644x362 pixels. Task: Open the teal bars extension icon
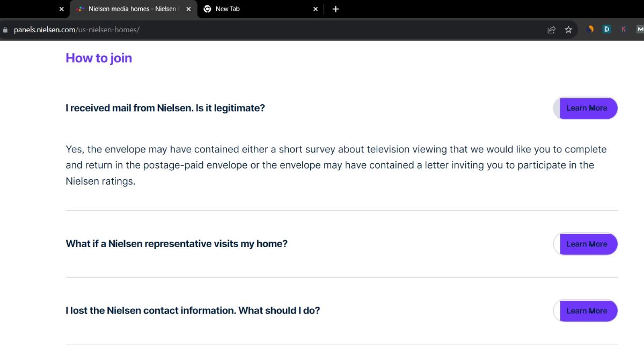(607, 30)
